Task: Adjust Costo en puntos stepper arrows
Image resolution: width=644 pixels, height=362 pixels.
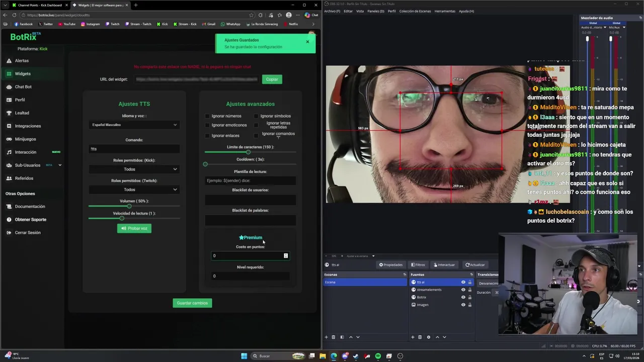Action: 286,256
